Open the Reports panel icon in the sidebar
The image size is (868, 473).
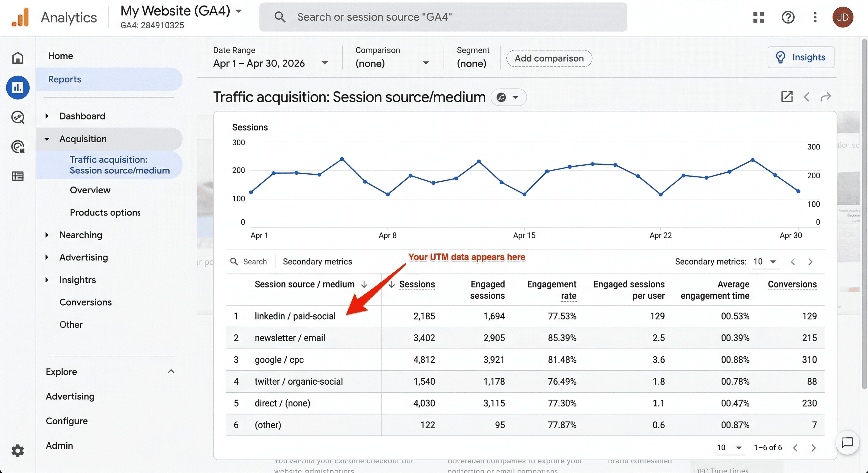[18, 87]
